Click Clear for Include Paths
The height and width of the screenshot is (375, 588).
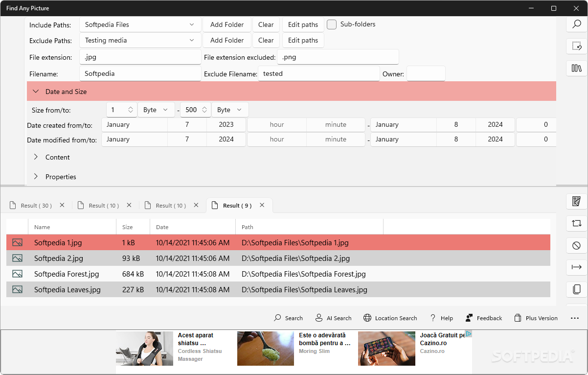[x=266, y=24]
